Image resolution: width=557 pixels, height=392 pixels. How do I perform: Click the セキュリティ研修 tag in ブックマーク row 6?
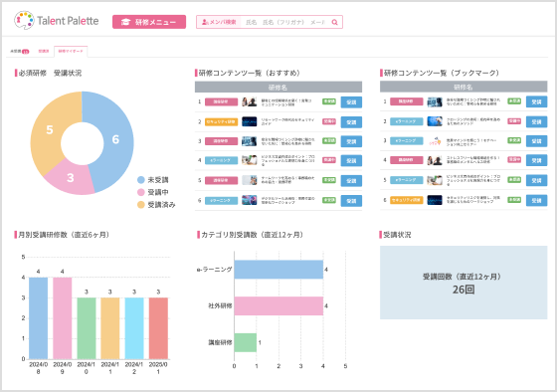[x=407, y=200]
